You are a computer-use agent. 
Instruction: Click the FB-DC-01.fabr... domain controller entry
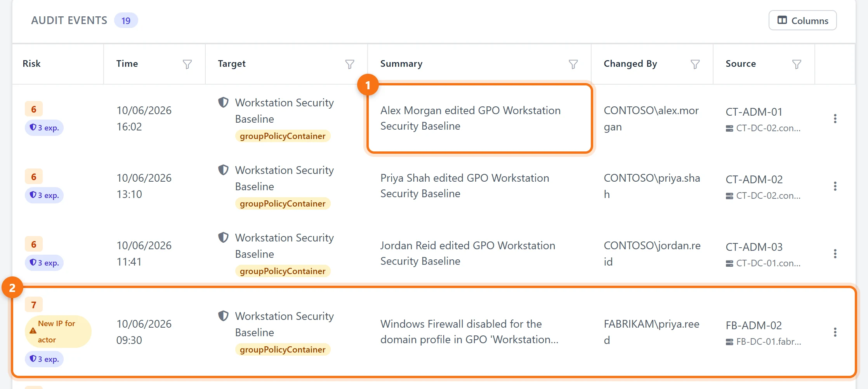(x=763, y=342)
